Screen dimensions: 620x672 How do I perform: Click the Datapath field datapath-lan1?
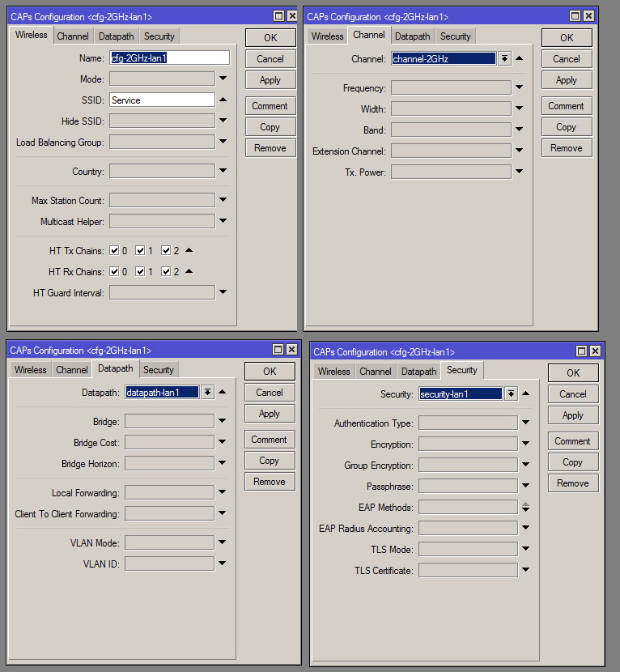click(162, 392)
